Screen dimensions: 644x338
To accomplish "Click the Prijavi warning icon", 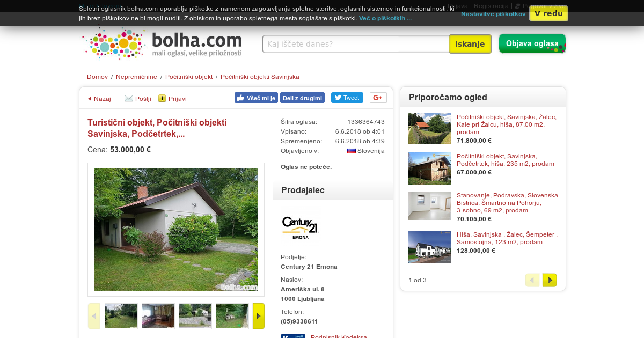I will click(162, 98).
